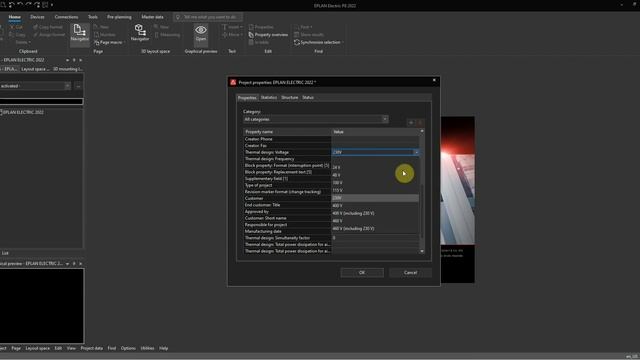Screen dimensions: 640x360
Task: Click Copy format in the ribbon
Action: 47,27
